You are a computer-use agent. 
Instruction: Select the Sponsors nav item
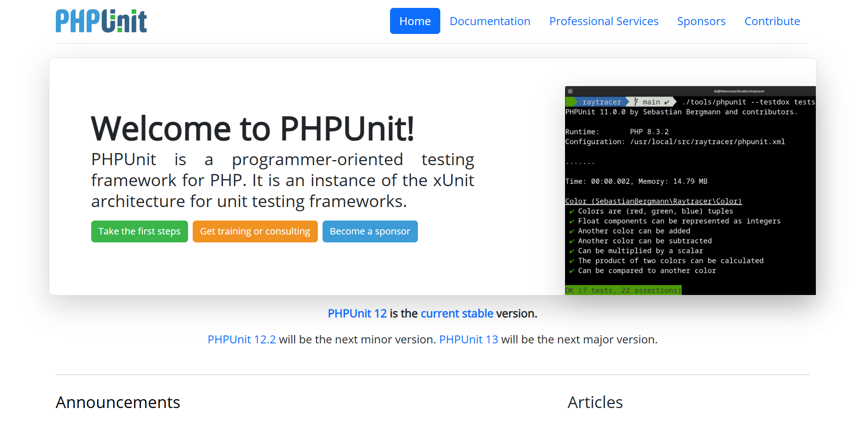[701, 21]
